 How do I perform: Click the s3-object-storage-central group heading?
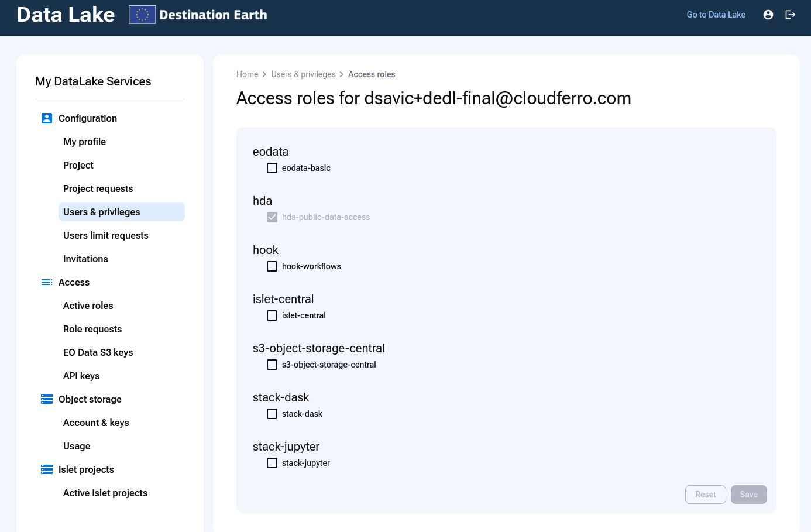(319, 348)
